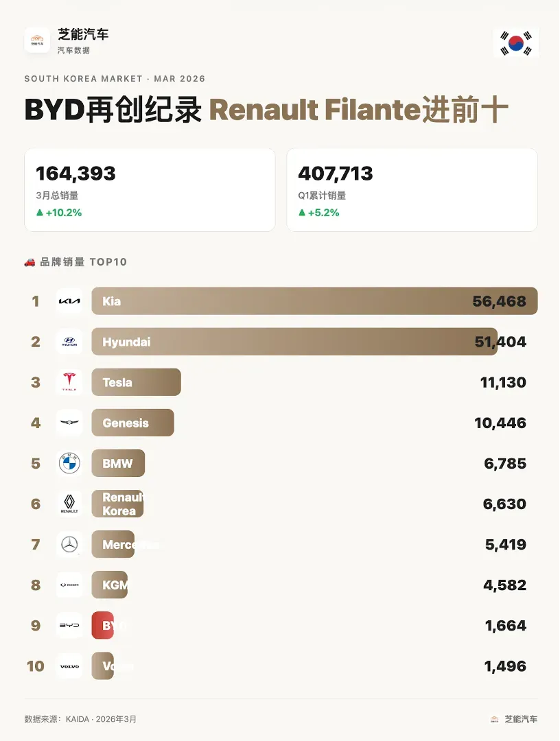Screen dimensions: 560x741
Task: Click the 数据来源 KAIDA source text
Action: (x=80, y=719)
